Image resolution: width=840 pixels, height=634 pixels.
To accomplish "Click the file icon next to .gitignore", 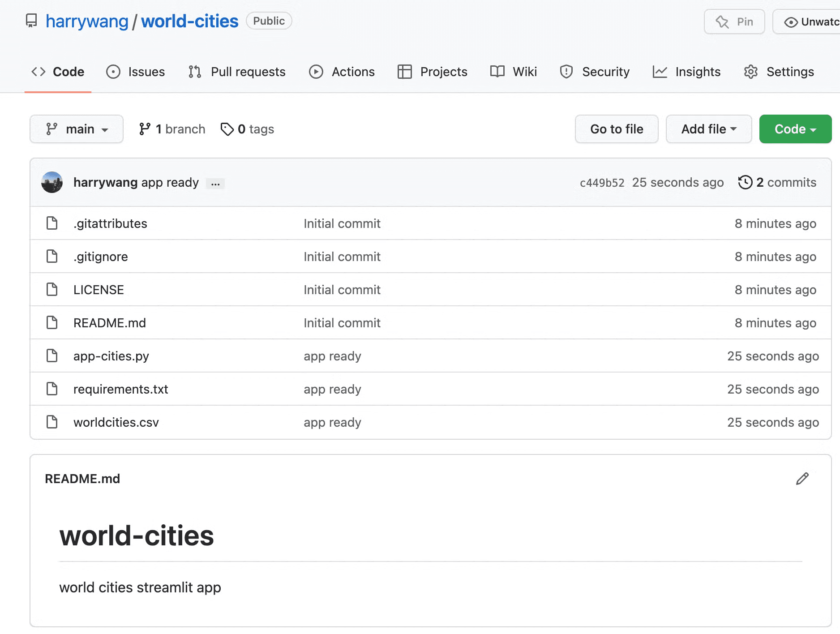I will pos(52,256).
